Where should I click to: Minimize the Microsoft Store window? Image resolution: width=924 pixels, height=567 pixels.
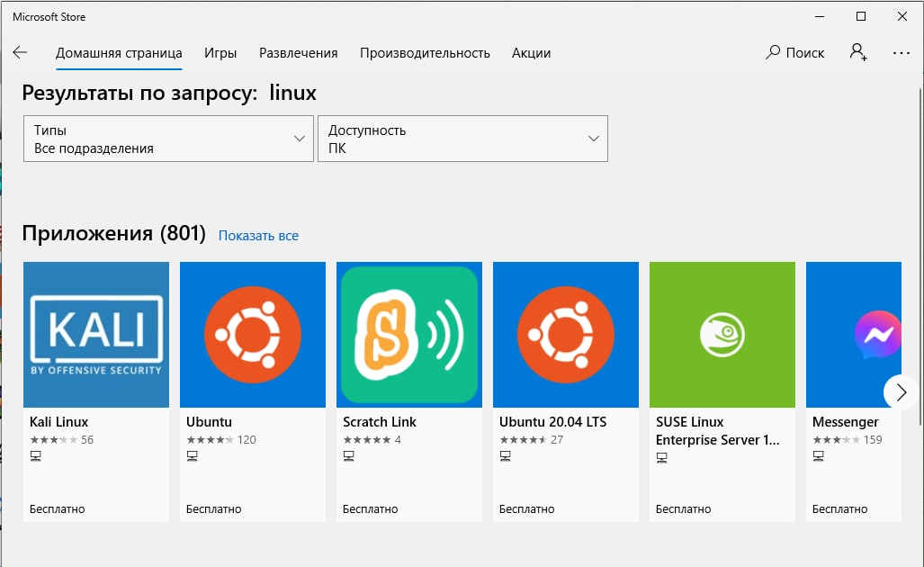(820, 16)
